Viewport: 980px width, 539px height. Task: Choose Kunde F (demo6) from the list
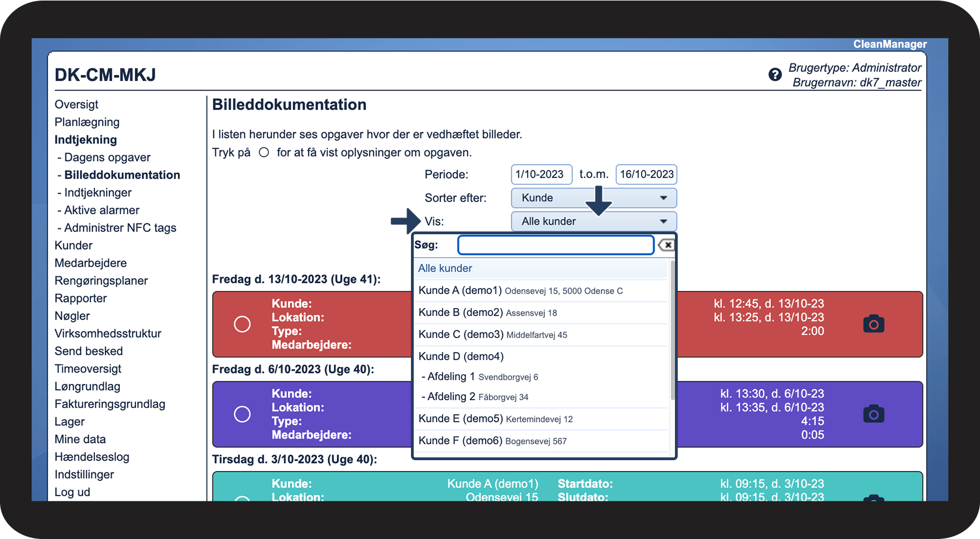(541, 441)
